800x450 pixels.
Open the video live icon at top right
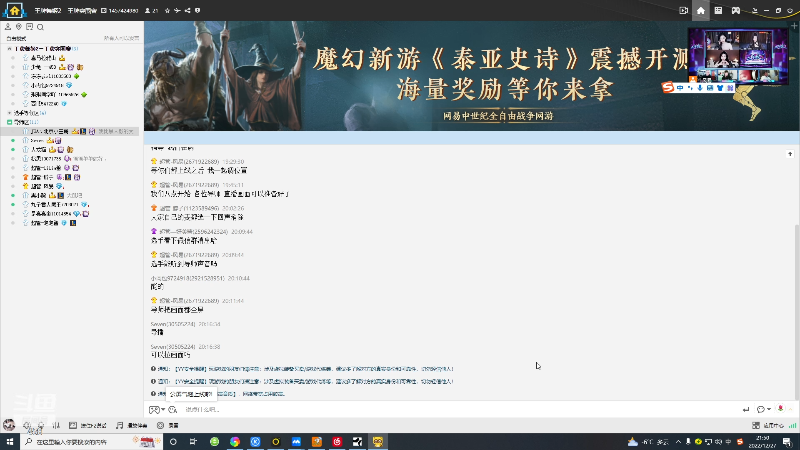[x=684, y=10]
